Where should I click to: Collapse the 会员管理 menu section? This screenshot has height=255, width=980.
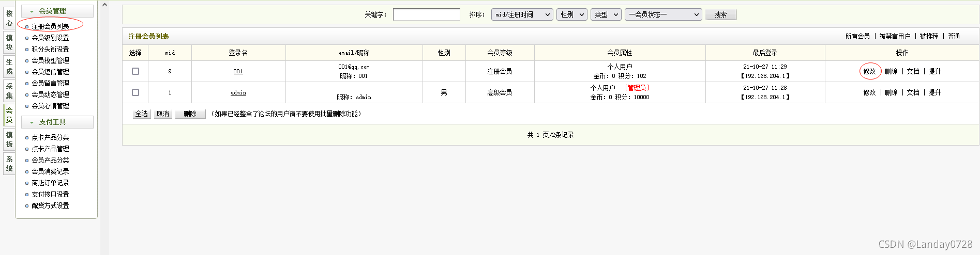tap(57, 11)
